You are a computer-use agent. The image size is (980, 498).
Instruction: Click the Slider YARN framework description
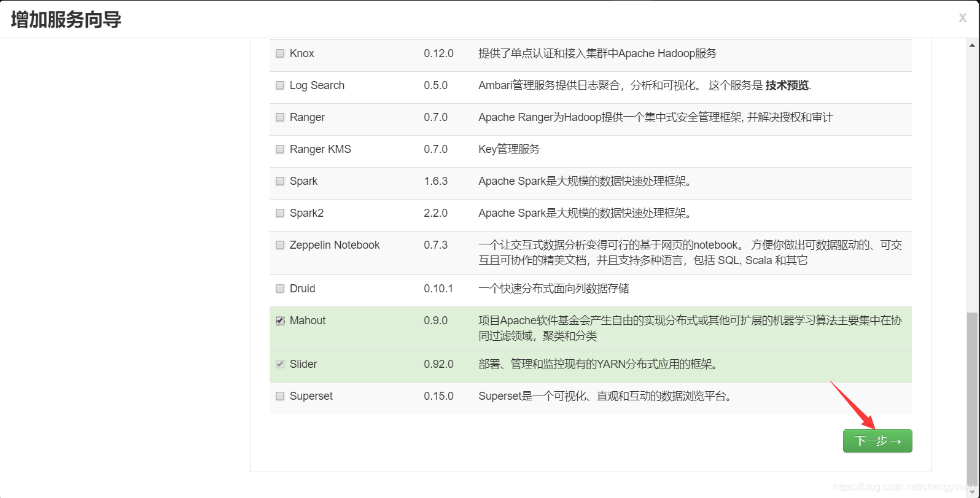[598, 364]
